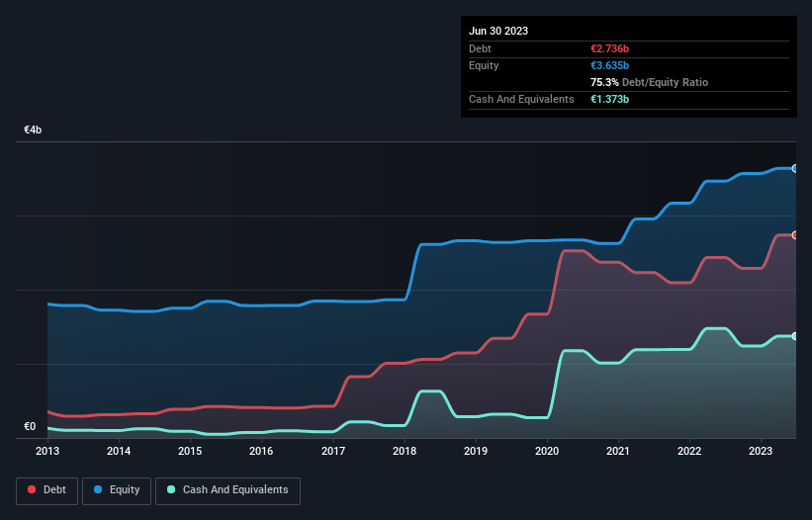Click the 2023 x-axis label
The height and width of the screenshot is (520, 812).
[761, 451]
